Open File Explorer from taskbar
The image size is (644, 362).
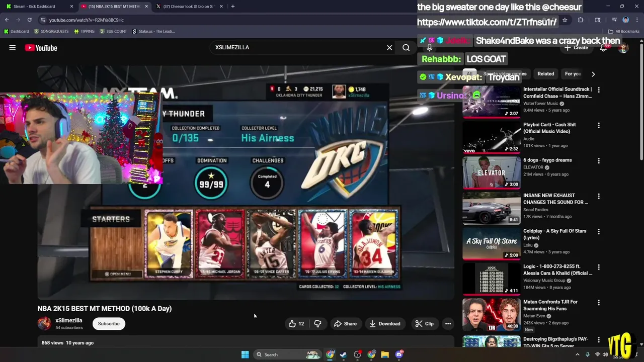click(x=385, y=354)
